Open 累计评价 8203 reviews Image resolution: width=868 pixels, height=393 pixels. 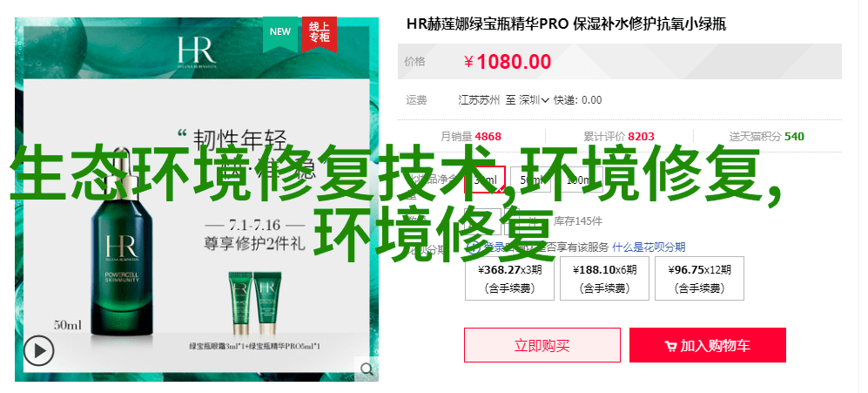coord(619,136)
